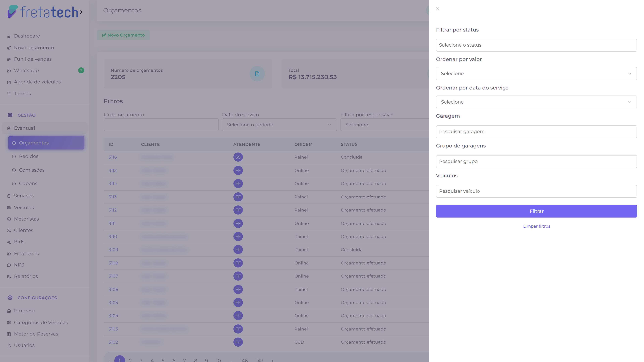Screen dimensions: 644x362
Task: Click Motor de Reservas table icon
Action: coord(9,334)
